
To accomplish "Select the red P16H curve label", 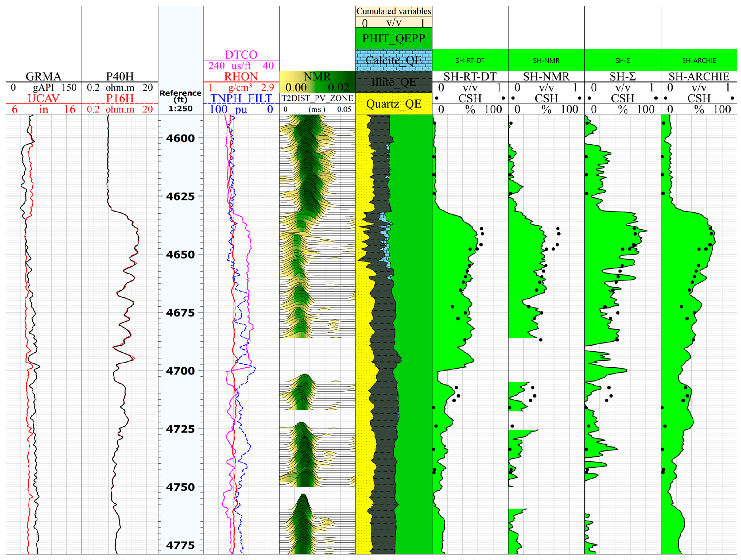I will tap(120, 98).
